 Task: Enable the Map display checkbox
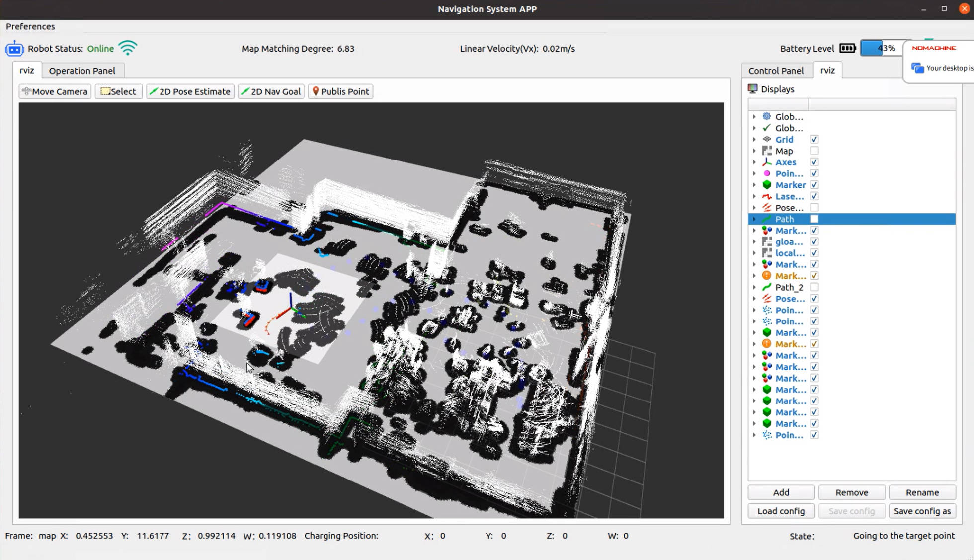(814, 151)
